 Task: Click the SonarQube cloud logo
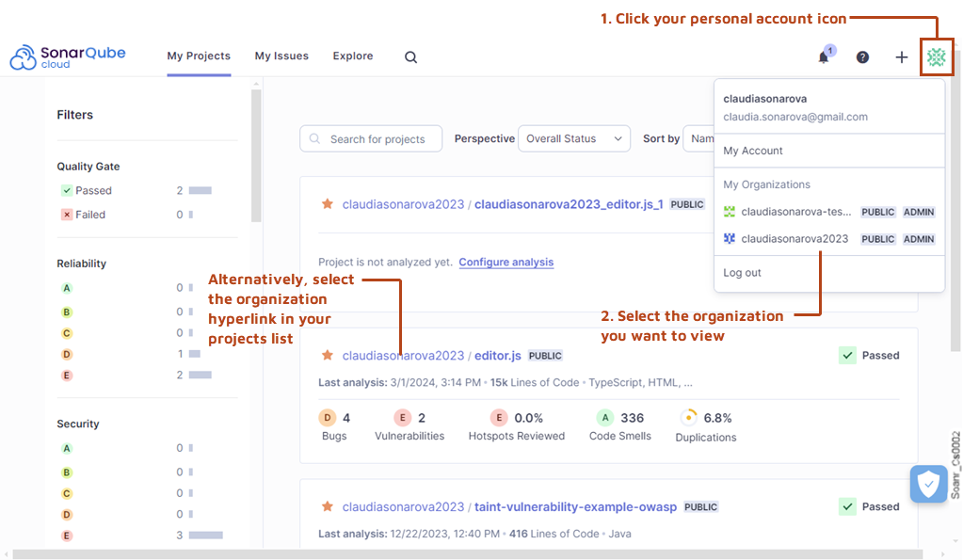point(68,56)
